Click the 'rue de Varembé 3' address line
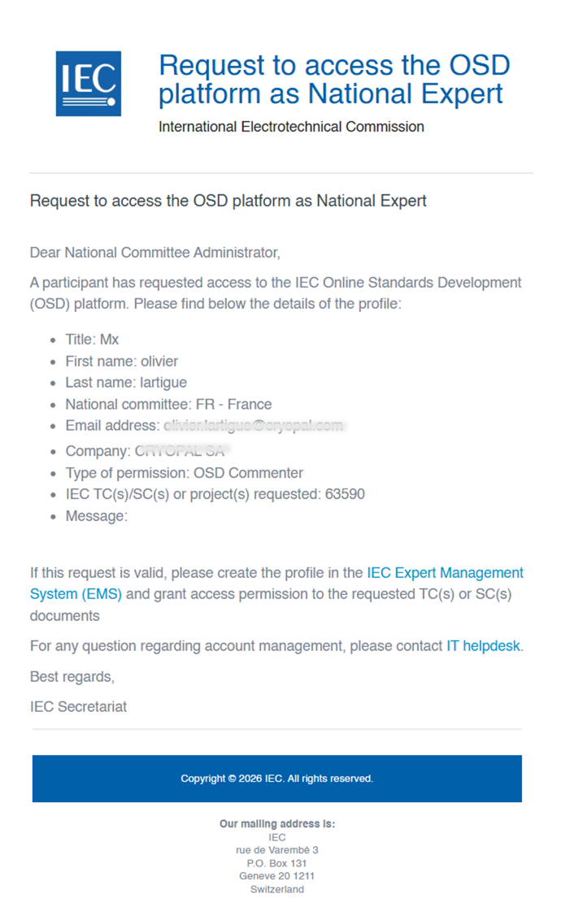Image resolution: width=583 pixels, height=924 pixels. tap(277, 850)
